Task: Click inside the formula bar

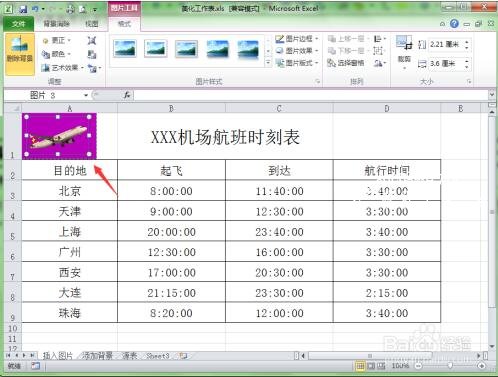Action: point(311,95)
